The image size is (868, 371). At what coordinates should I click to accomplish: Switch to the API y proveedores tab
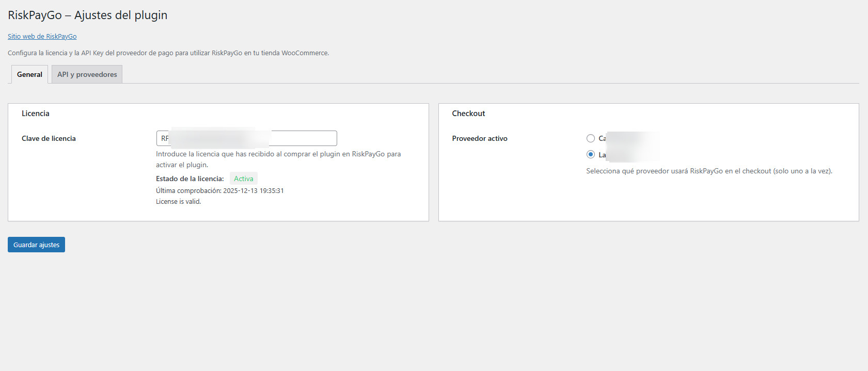(x=87, y=74)
